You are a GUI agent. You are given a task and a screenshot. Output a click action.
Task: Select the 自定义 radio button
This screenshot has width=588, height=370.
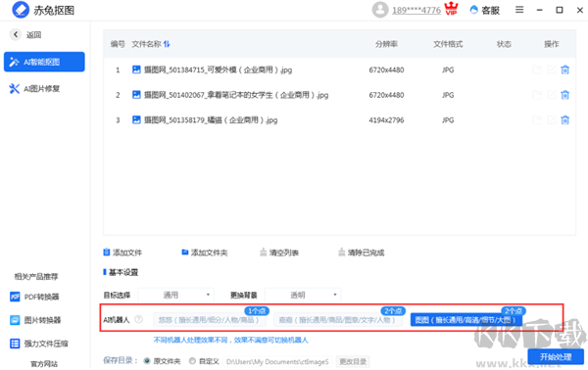point(192,361)
